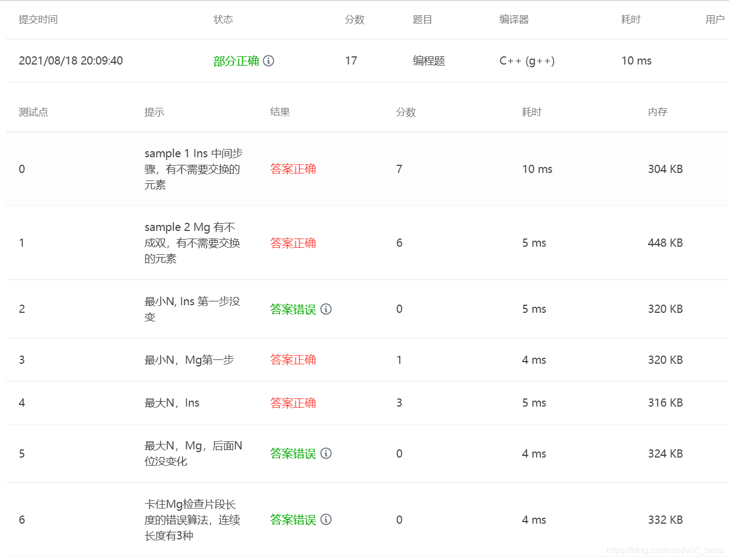Viewport: 729px width, 560px height.
Task: Click score 3 in test point 4 row
Action: [399, 403]
